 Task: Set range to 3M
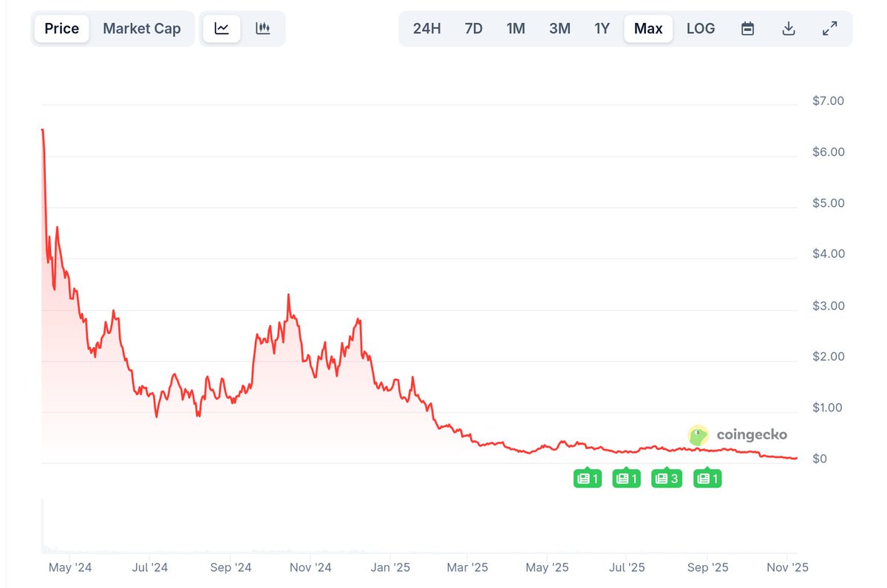(560, 29)
